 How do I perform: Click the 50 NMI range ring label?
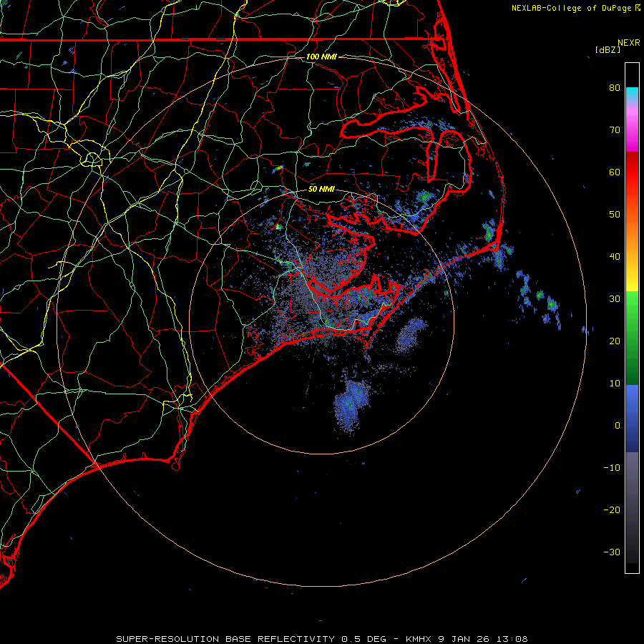(x=321, y=189)
